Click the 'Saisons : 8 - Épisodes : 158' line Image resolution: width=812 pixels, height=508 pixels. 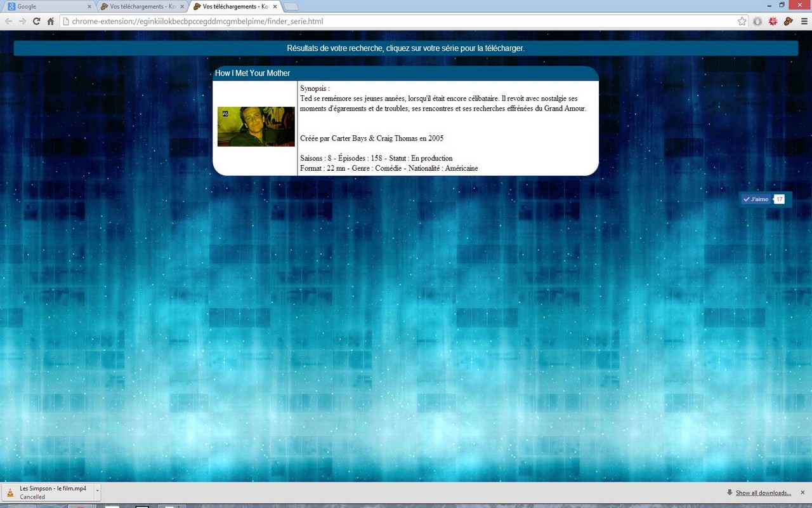click(x=376, y=158)
